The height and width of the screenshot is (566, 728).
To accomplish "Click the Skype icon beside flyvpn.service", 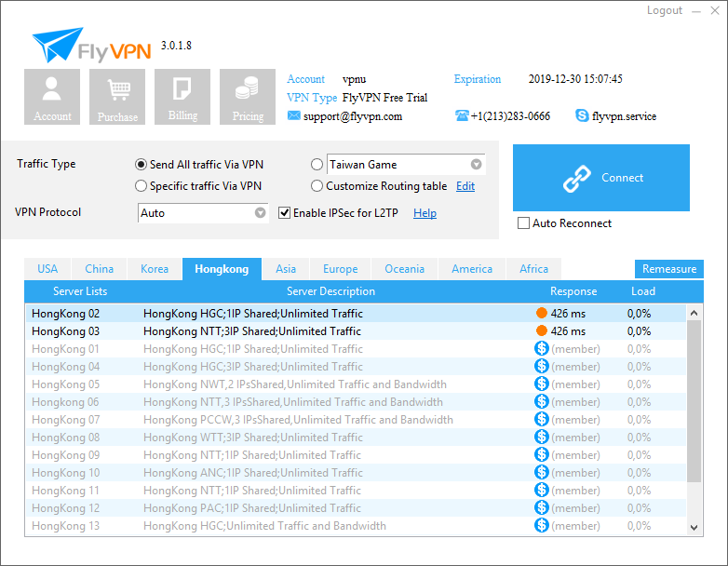I will click(x=582, y=115).
